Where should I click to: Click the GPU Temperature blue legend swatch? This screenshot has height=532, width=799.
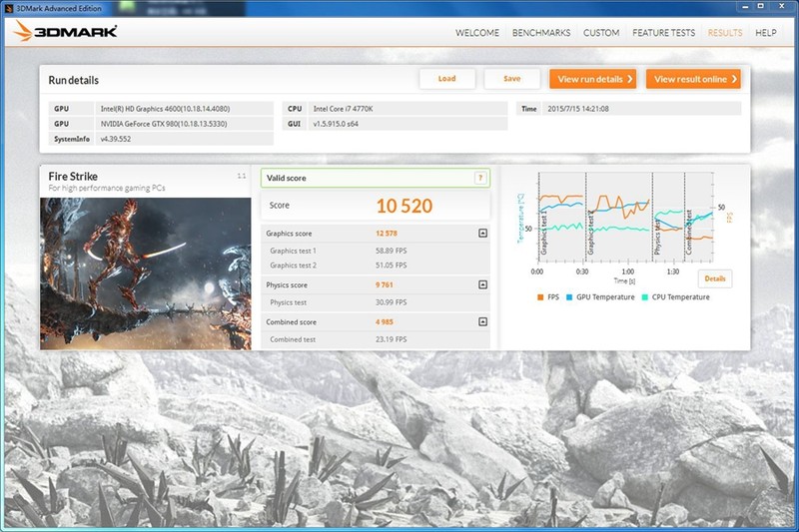(x=569, y=297)
